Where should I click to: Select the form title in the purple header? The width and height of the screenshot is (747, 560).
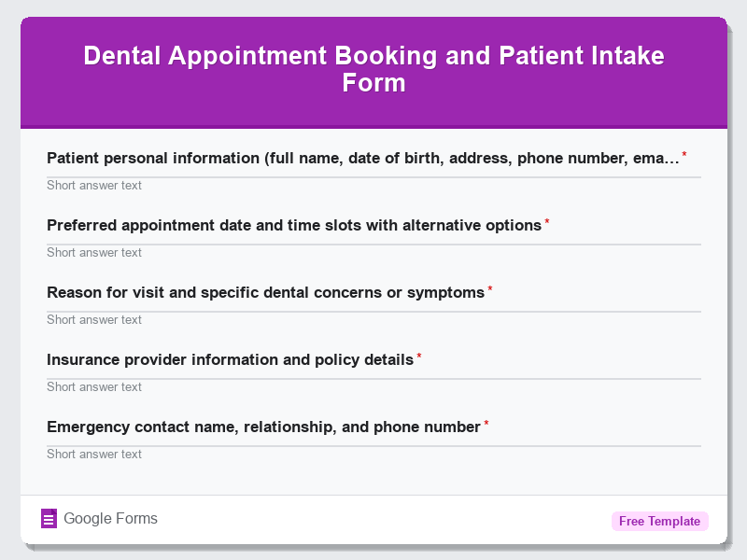[x=373, y=70]
